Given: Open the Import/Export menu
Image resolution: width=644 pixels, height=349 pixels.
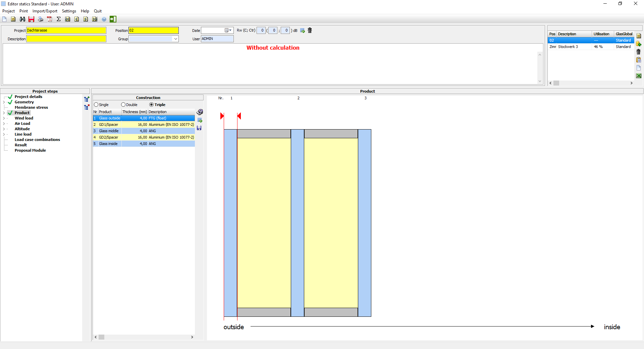Looking at the screenshot, I should pos(45,11).
